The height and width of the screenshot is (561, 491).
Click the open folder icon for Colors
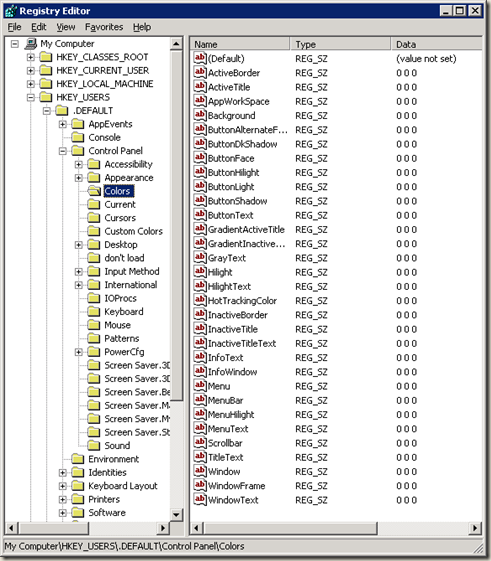tap(94, 191)
